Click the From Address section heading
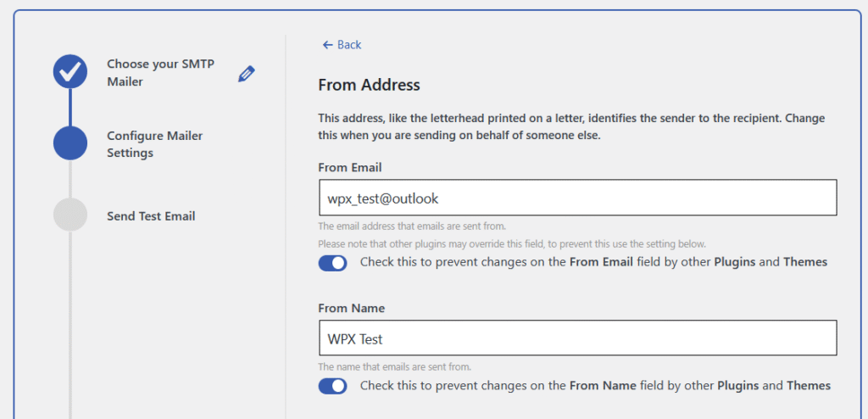The height and width of the screenshot is (419, 868). tap(369, 85)
